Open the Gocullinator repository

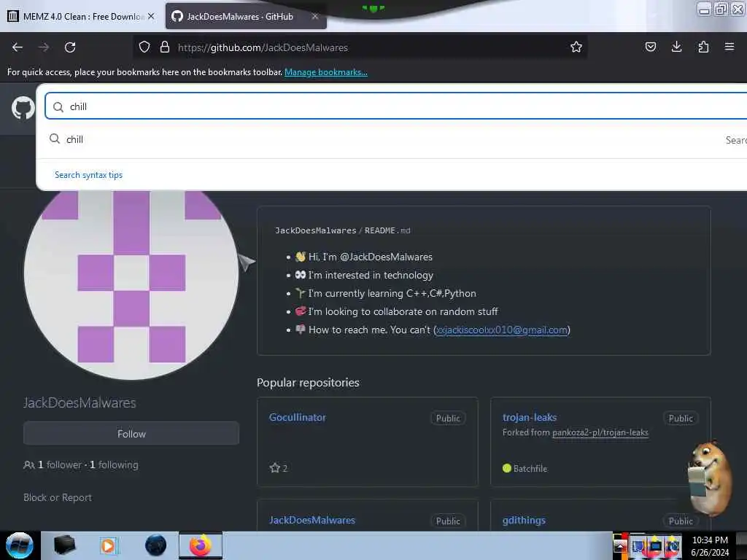[298, 417]
